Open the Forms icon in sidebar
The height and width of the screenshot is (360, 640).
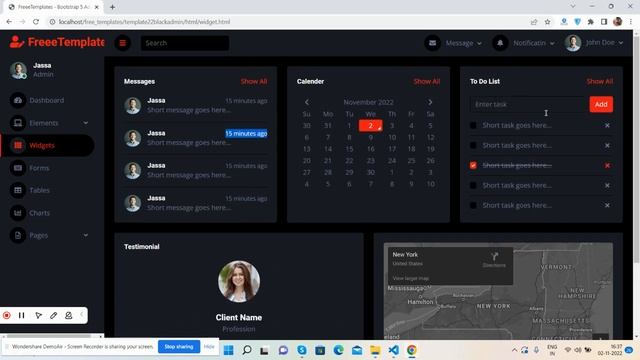click(x=18, y=168)
